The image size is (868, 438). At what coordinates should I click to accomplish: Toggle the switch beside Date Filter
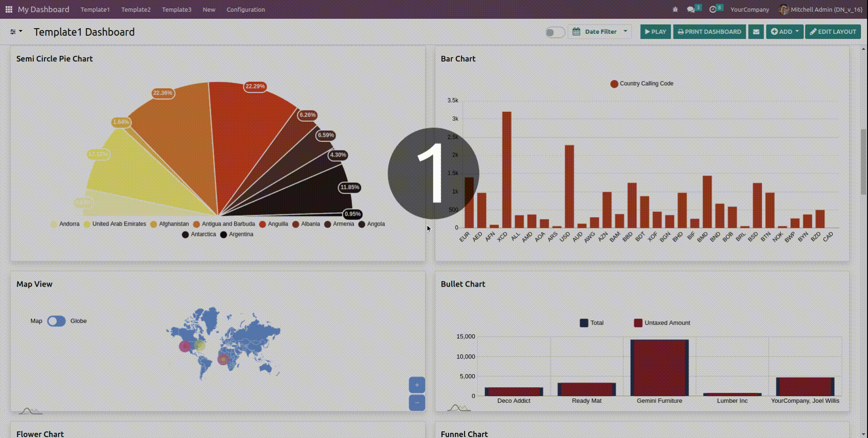point(555,32)
